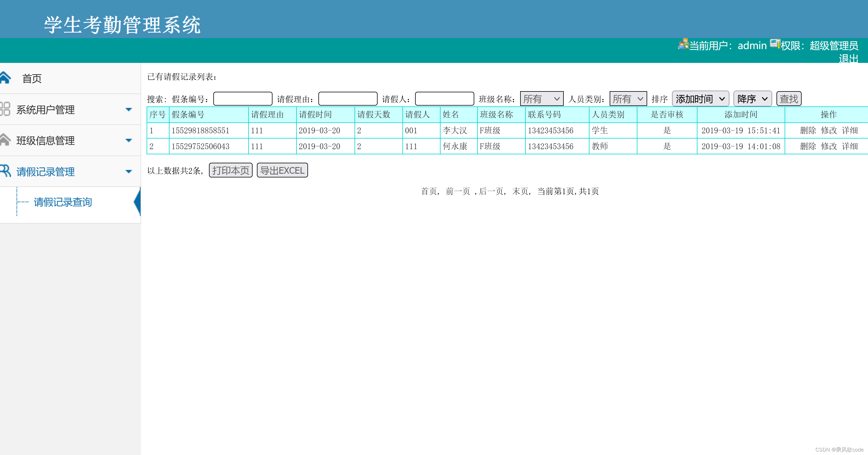Click the 导出EXCEL button
The width and height of the screenshot is (868, 455).
282,171
